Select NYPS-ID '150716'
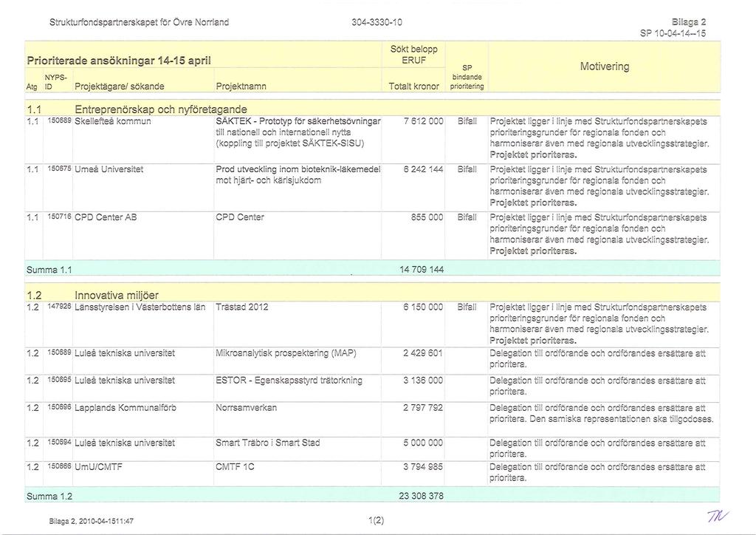The image size is (756, 535). [x=59, y=217]
